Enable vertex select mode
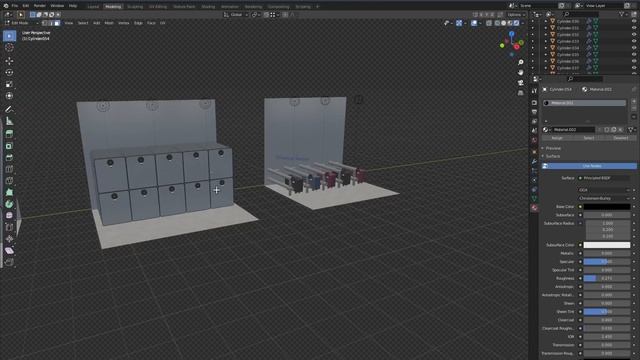Viewport: 640px width, 360px height. (44, 23)
